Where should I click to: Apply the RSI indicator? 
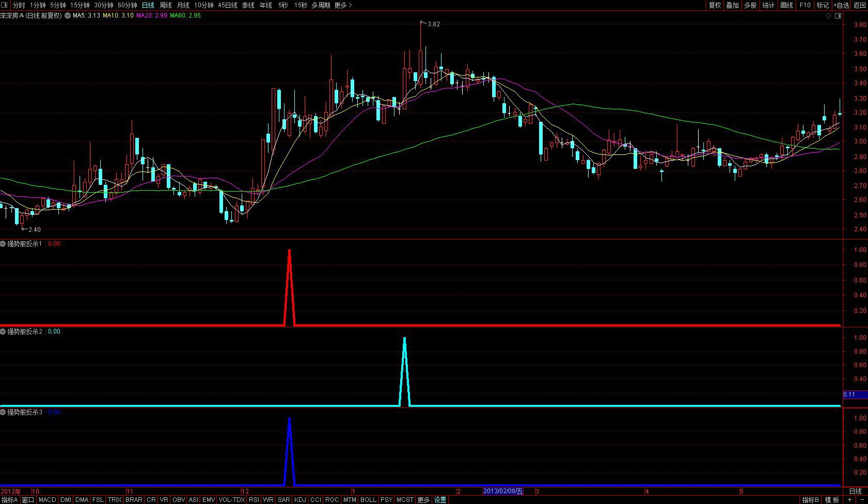tap(254, 500)
